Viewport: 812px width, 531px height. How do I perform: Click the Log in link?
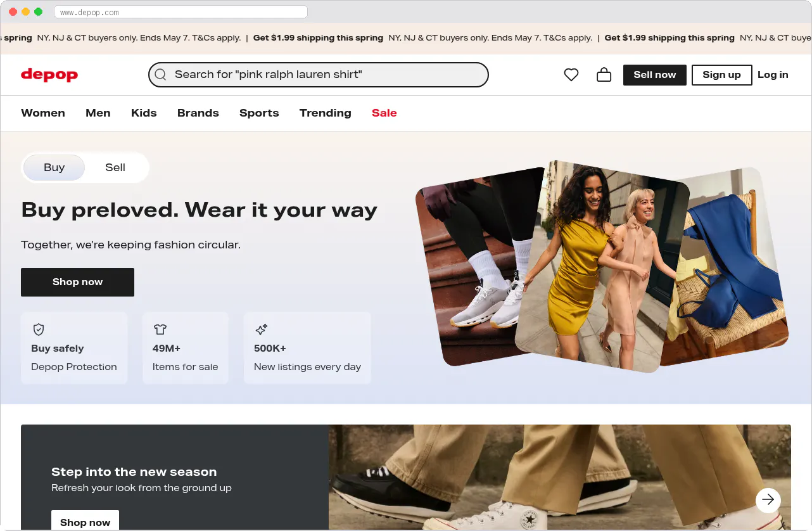773,74
